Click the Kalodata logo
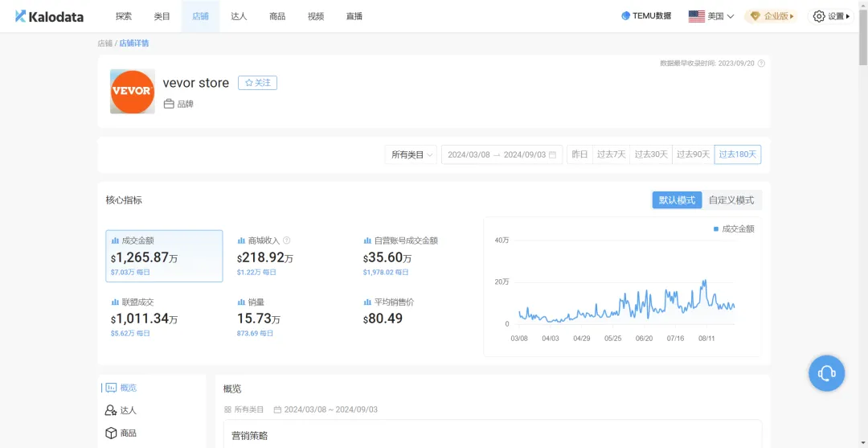The image size is (868, 448). pyautogui.click(x=49, y=16)
